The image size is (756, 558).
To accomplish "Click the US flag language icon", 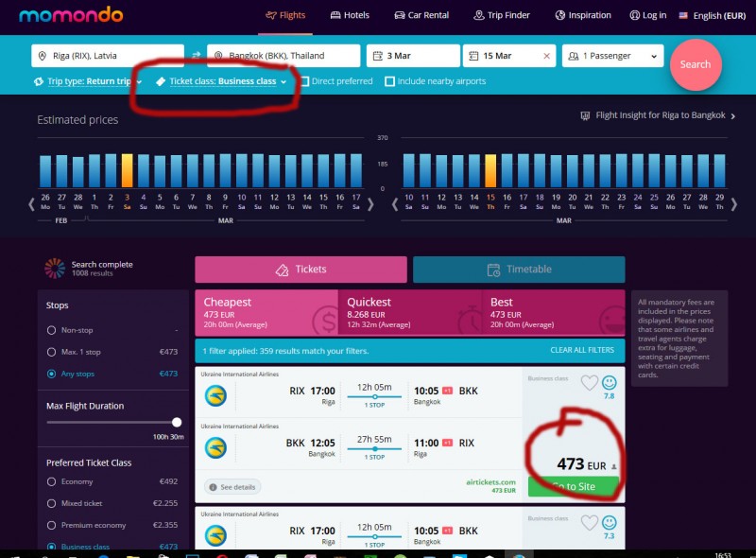I will coord(683,15).
